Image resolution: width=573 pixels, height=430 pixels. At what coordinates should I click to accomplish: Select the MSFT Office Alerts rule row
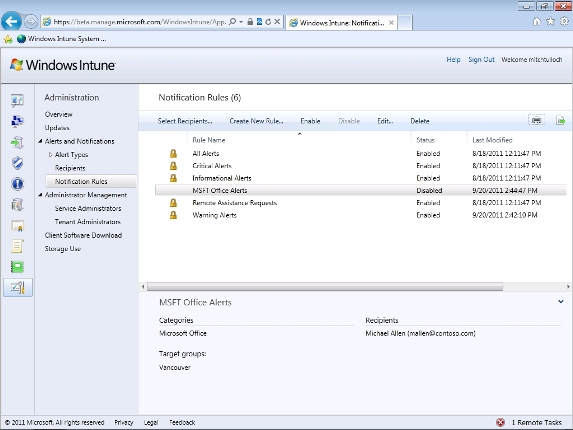pos(361,190)
